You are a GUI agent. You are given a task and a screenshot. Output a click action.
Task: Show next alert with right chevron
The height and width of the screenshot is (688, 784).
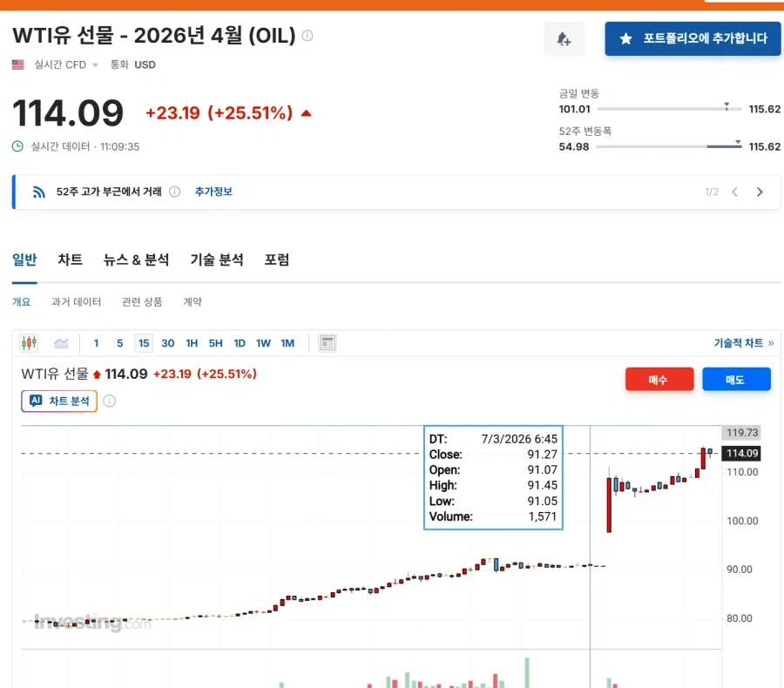click(759, 192)
